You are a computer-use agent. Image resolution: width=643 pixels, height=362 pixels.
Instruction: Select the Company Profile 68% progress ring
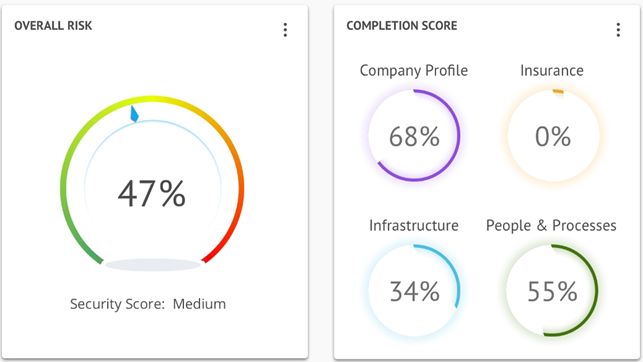click(x=414, y=135)
